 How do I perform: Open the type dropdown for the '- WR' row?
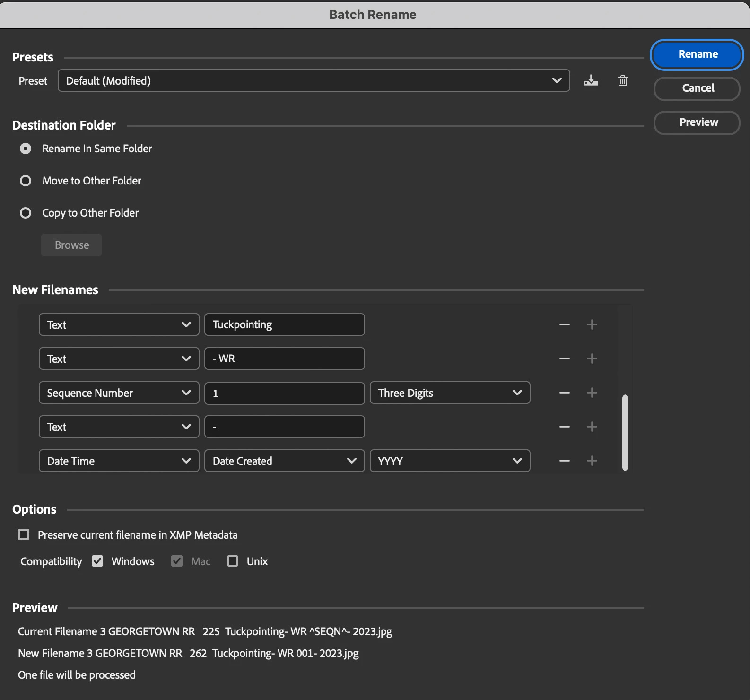119,359
